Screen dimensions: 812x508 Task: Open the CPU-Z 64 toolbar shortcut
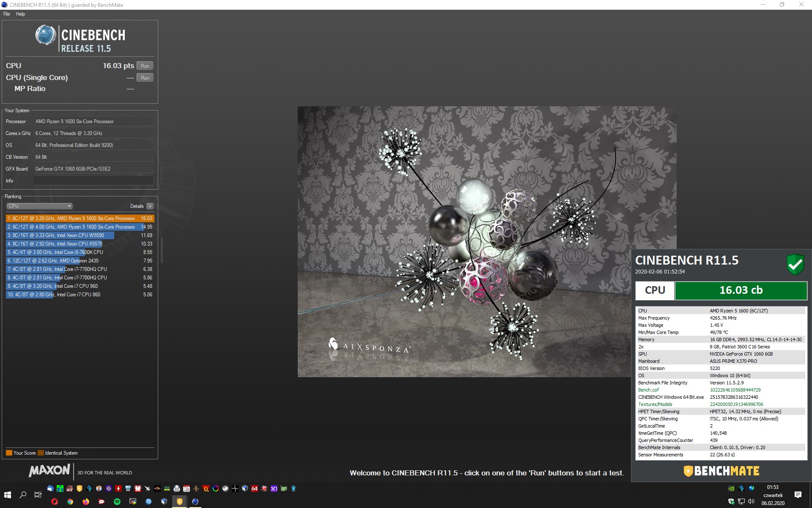255,489
